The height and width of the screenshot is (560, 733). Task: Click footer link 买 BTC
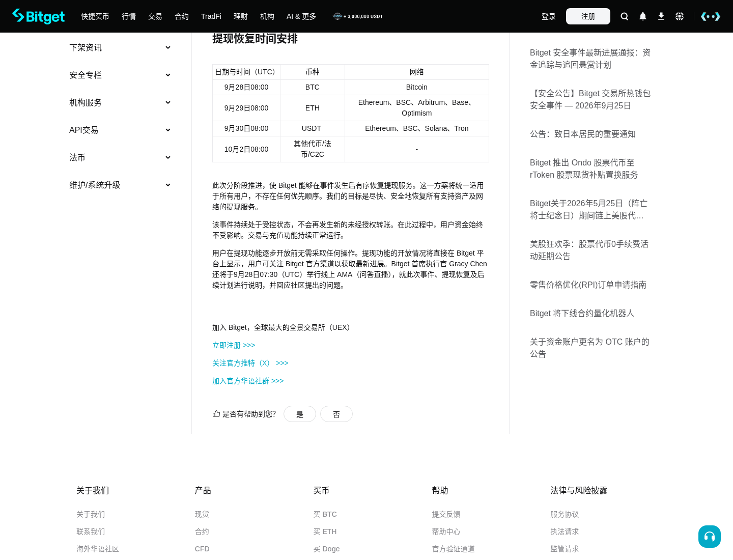[325, 514]
